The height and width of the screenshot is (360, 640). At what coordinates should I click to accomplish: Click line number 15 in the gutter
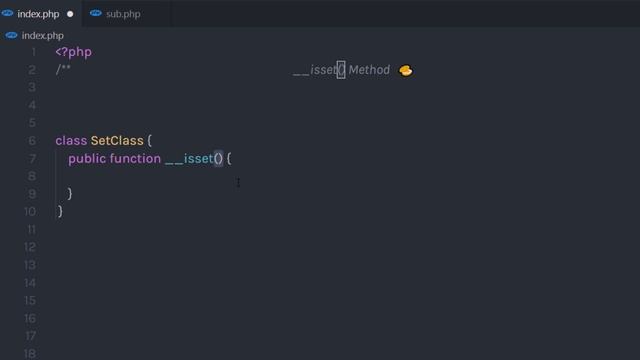coord(30,301)
